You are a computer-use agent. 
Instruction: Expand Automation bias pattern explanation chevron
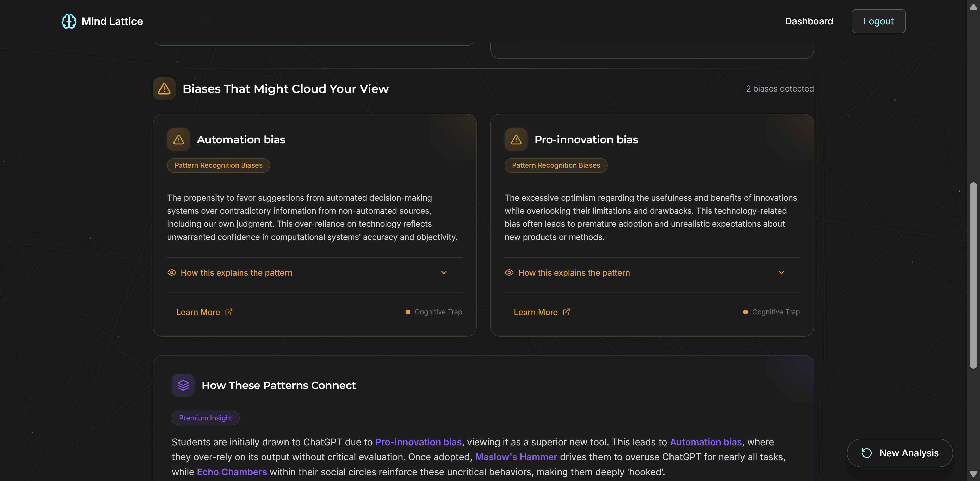point(444,272)
